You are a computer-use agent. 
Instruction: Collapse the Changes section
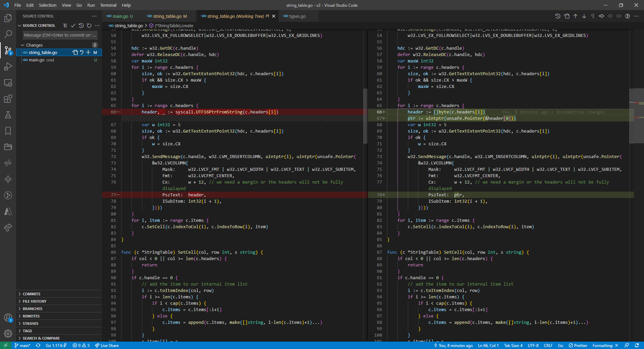click(x=23, y=45)
